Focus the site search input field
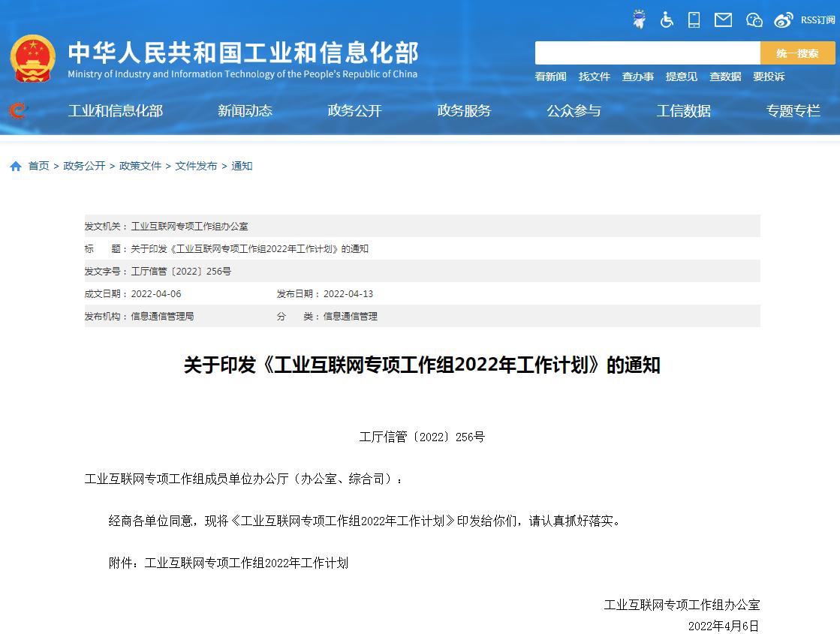840x634 pixels. click(647, 53)
